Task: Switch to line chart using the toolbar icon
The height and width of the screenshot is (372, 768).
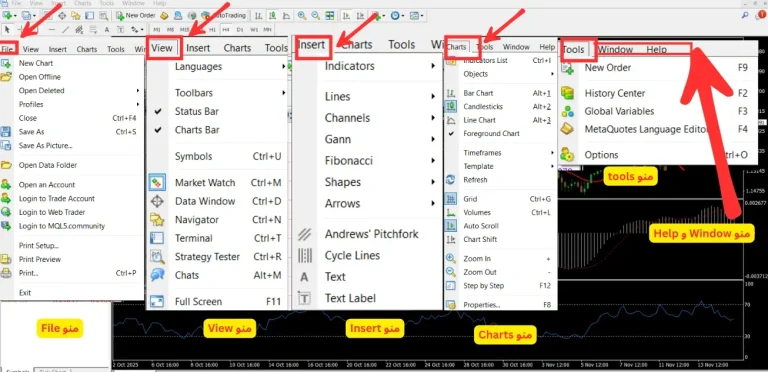Action: [286, 16]
